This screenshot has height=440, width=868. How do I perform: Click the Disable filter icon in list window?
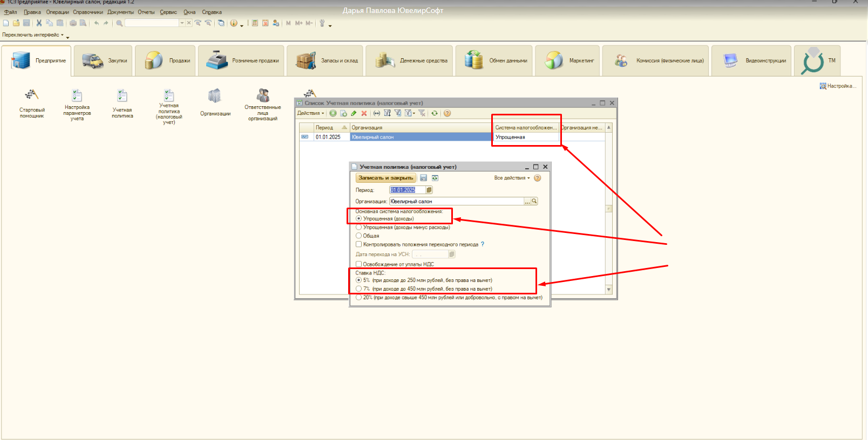point(422,113)
